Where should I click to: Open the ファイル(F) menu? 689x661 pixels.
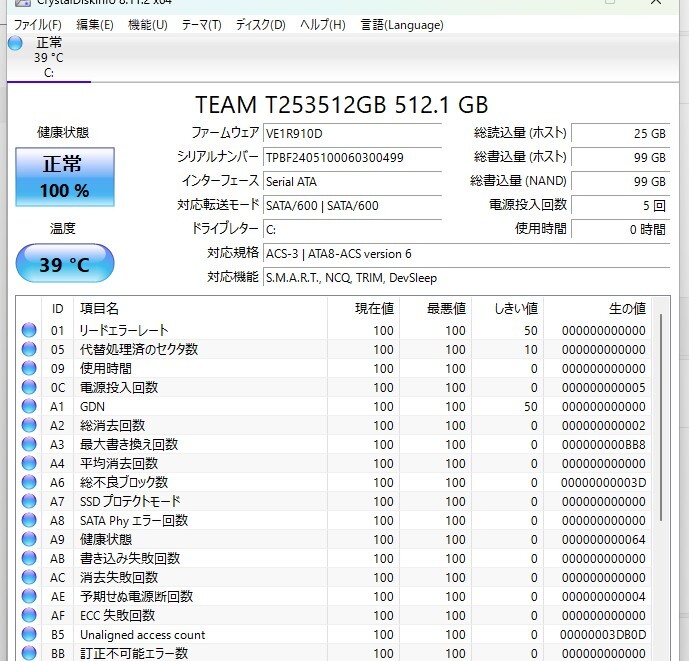pyautogui.click(x=37, y=25)
